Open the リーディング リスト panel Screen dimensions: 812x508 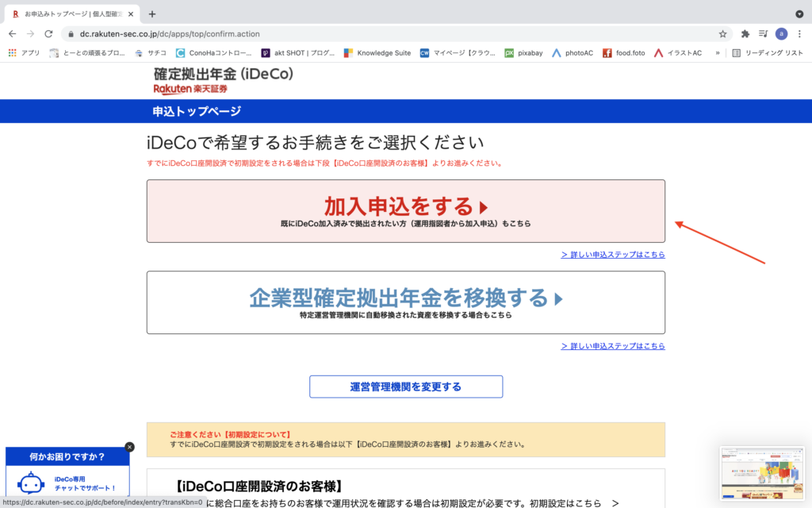pos(768,53)
